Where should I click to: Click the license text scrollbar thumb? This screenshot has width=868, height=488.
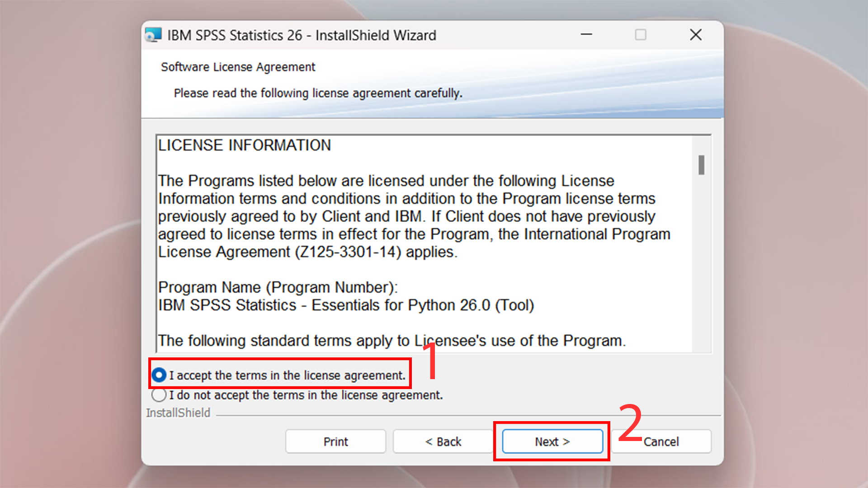tap(701, 165)
